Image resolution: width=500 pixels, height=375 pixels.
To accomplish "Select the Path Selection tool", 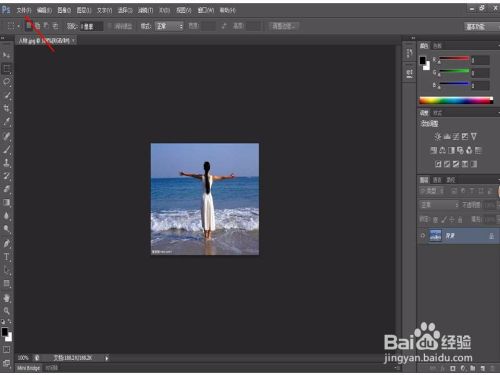I will (6, 270).
